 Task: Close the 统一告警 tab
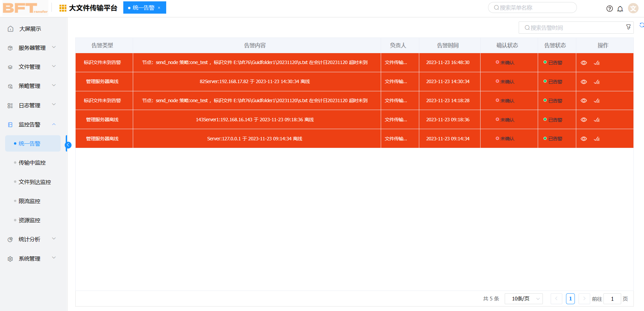pos(159,8)
